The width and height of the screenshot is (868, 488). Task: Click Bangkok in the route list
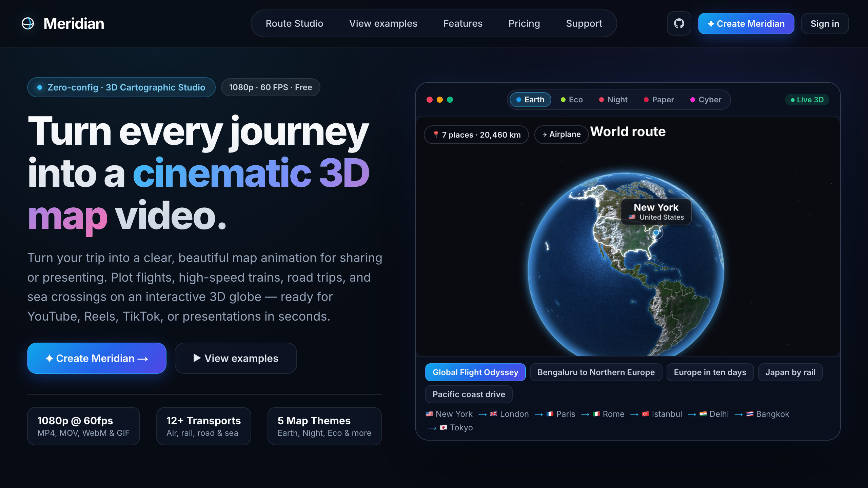click(x=768, y=414)
